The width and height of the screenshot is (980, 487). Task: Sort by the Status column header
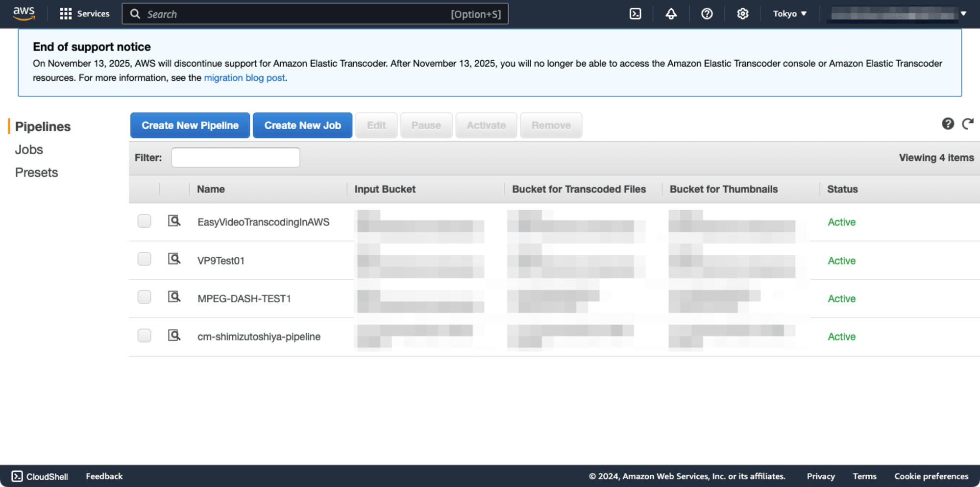coord(842,189)
